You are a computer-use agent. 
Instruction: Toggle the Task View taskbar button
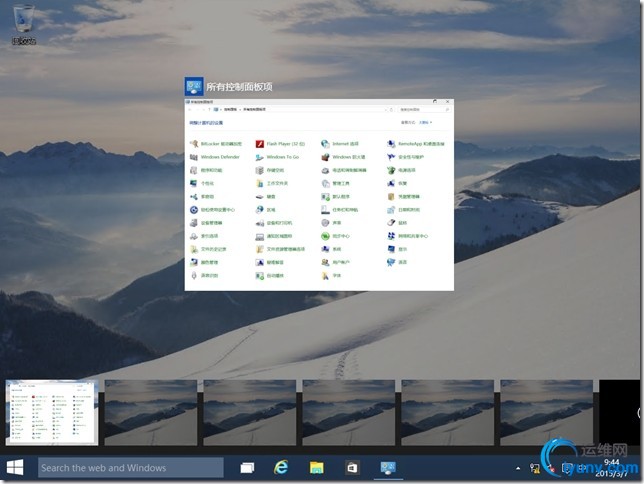tap(246, 467)
